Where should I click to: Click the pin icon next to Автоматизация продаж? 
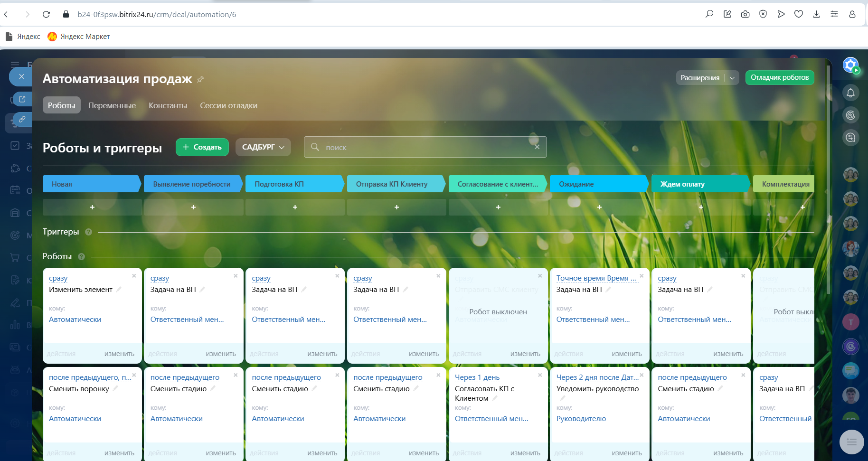click(200, 79)
